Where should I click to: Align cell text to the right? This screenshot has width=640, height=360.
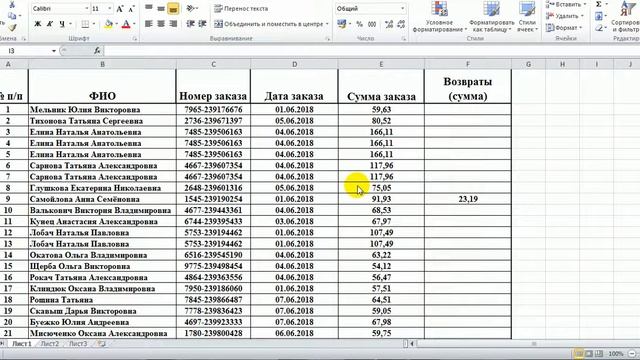pyautogui.click(x=173, y=24)
